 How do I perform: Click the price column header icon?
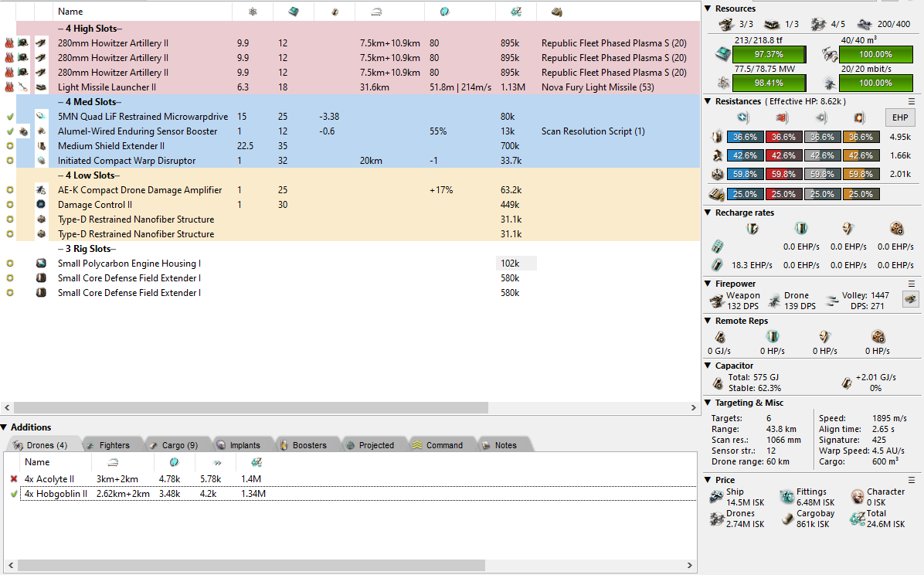click(510, 12)
